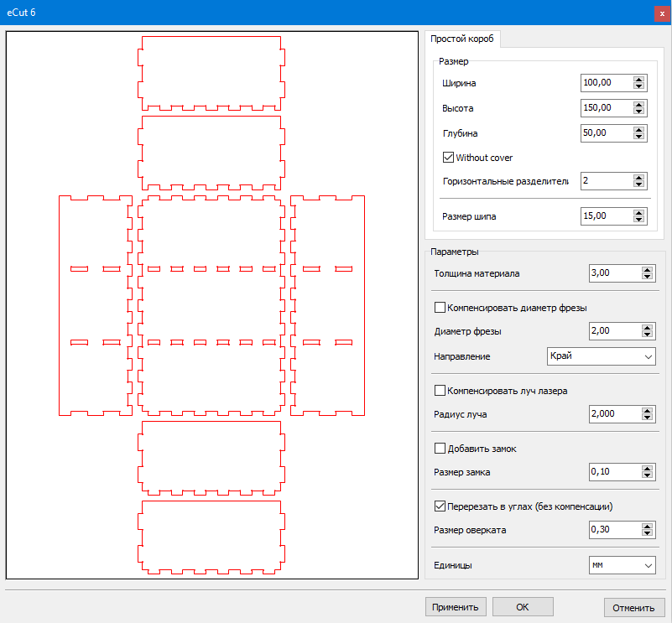Viewport: 672px width, 623px height.
Task: Click the Горизонтальные разделители value field
Action: click(x=607, y=181)
